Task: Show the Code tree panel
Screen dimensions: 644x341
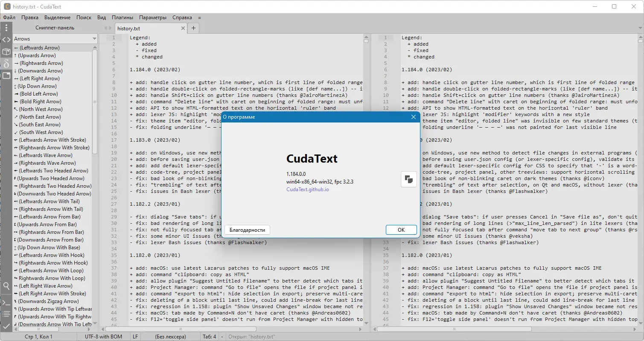Action: coord(6,40)
